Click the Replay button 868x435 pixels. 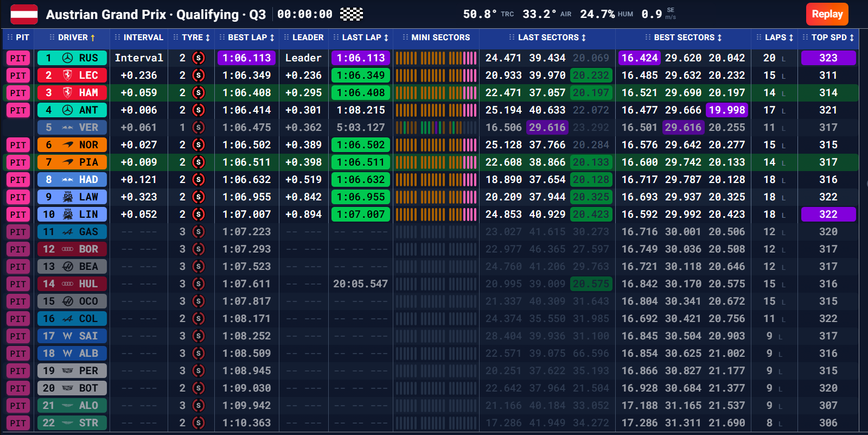(827, 14)
